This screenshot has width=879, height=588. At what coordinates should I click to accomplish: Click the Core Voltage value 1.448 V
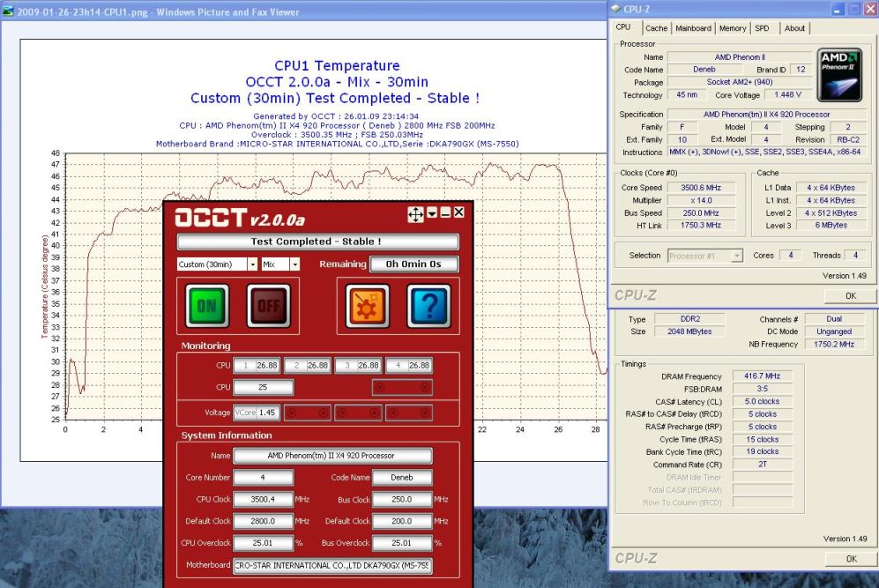click(x=787, y=94)
